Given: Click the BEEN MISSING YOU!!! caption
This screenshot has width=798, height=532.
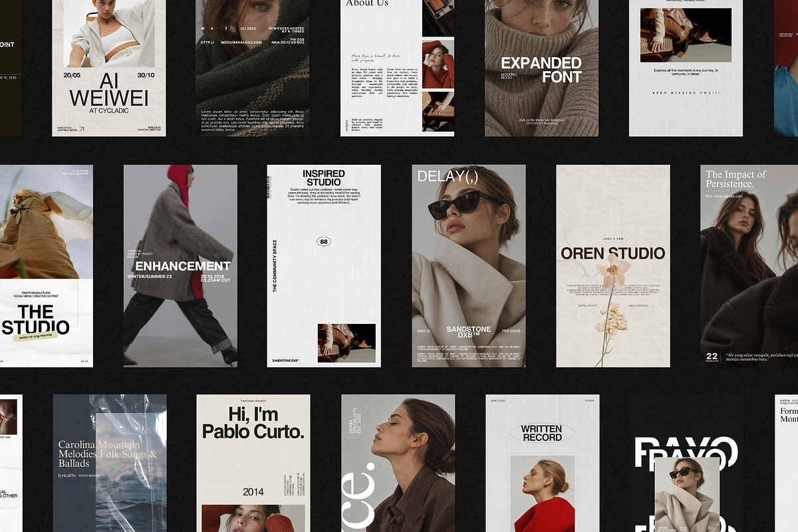Looking at the screenshot, I should pyautogui.click(x=686, y=92).
